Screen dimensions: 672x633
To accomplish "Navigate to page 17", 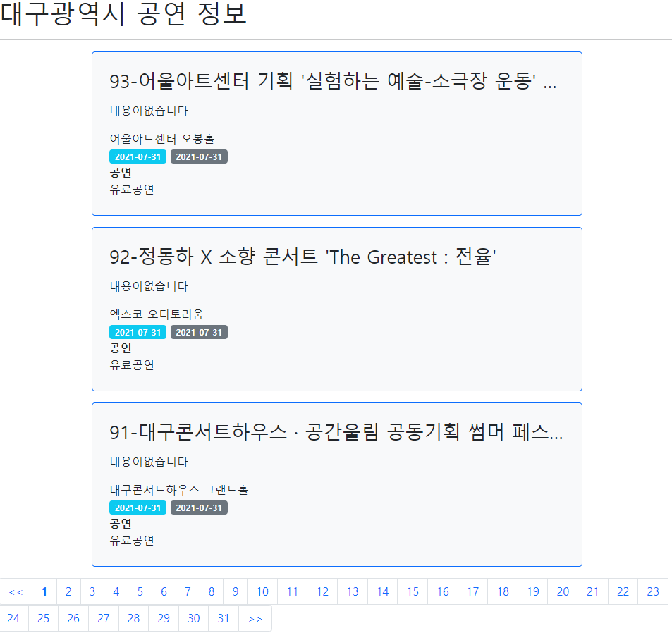I will click(x=472, y=591).
